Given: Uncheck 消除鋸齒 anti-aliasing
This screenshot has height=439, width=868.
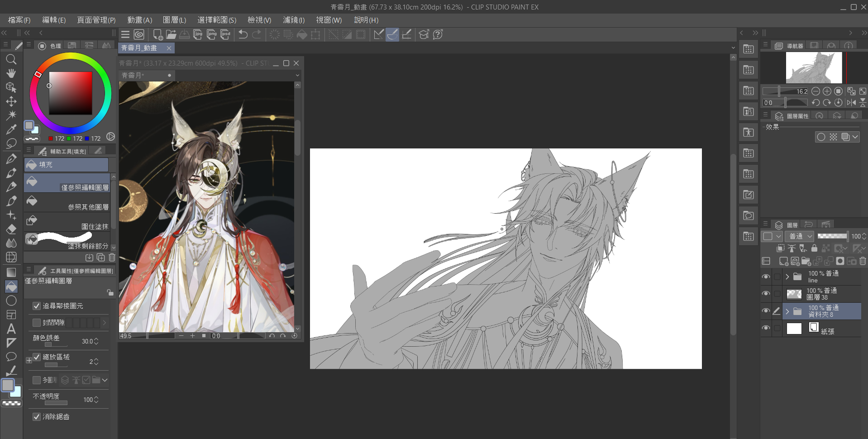Looking at the screenshot, I should tap(37, 417).
